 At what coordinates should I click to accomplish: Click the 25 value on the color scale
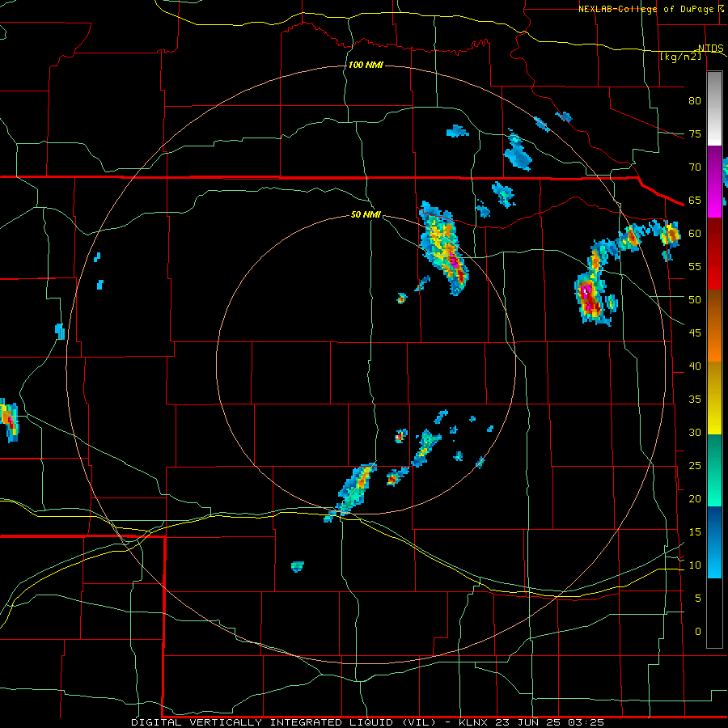coord(695,466)
